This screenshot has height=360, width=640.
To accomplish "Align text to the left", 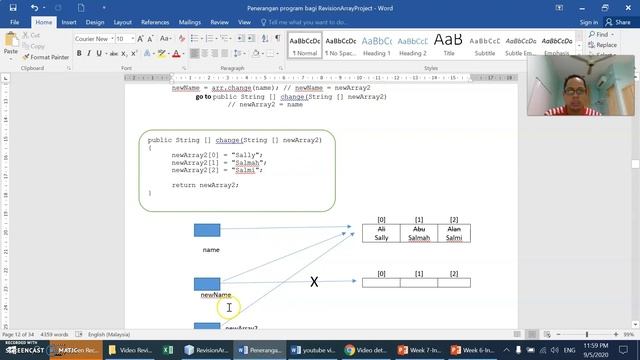I will tap(195, 53).
